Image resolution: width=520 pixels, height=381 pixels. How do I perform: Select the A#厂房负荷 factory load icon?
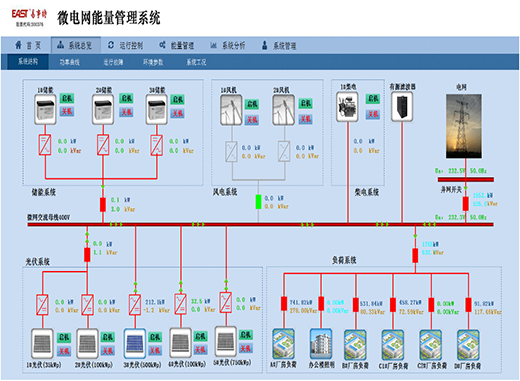[x=283, y=344]
